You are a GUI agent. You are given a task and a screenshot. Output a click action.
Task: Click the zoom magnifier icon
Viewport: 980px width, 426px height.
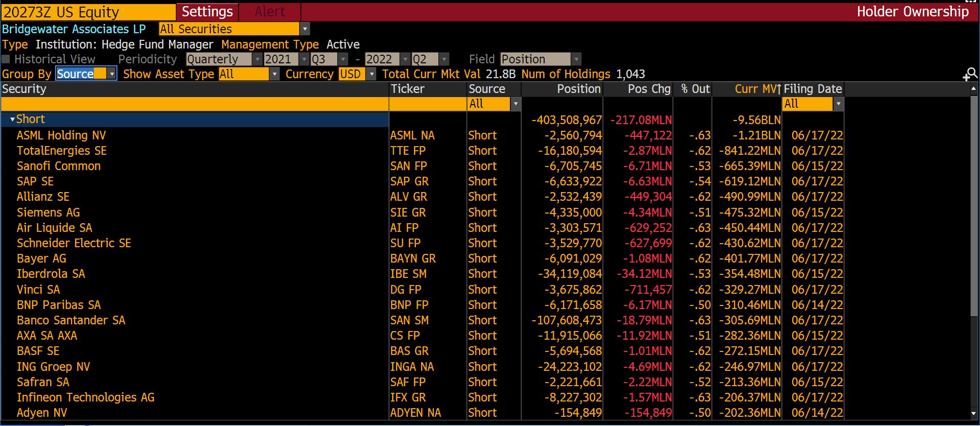click(x=970, y=75)
